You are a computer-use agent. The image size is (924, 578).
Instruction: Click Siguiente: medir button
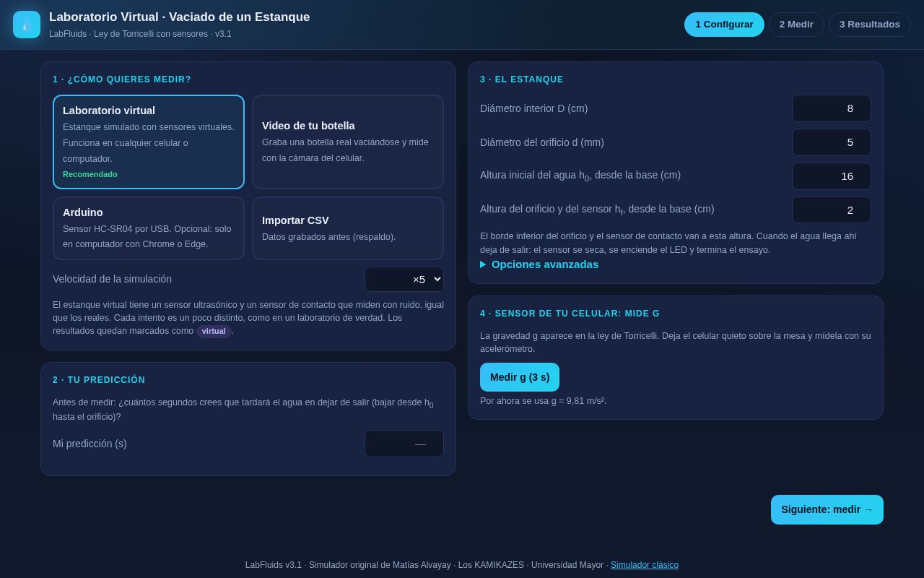pos(827,509)
